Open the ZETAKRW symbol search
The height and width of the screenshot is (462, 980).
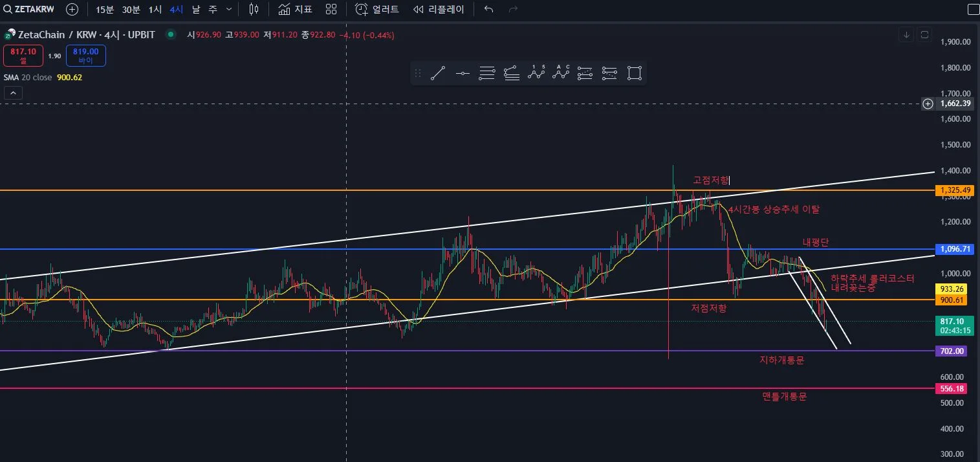click(x=29, y=10)
